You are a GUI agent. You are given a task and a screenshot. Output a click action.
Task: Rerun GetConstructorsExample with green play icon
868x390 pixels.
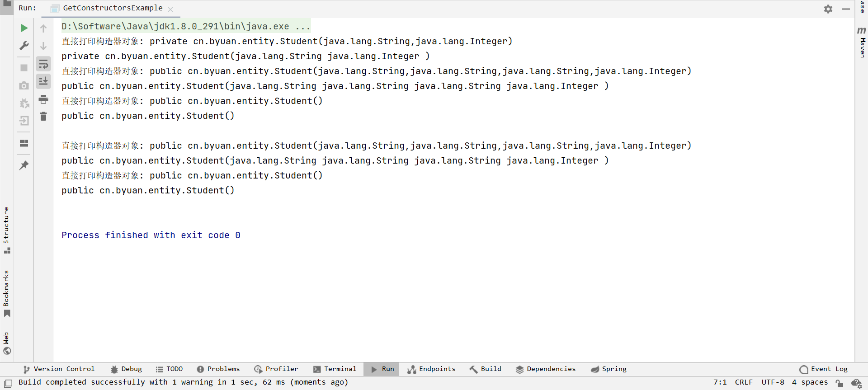[24, 28]
